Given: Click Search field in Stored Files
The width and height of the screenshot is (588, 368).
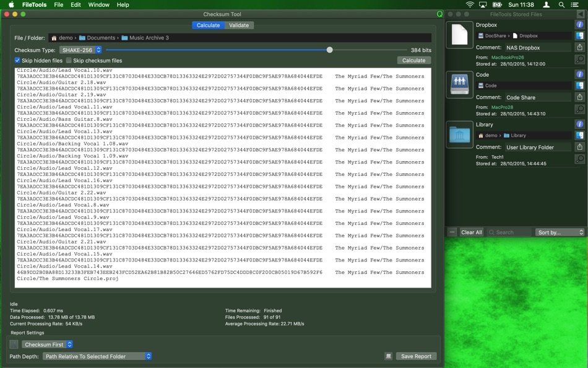Looking at the screenshot, I should coord(509,232).
